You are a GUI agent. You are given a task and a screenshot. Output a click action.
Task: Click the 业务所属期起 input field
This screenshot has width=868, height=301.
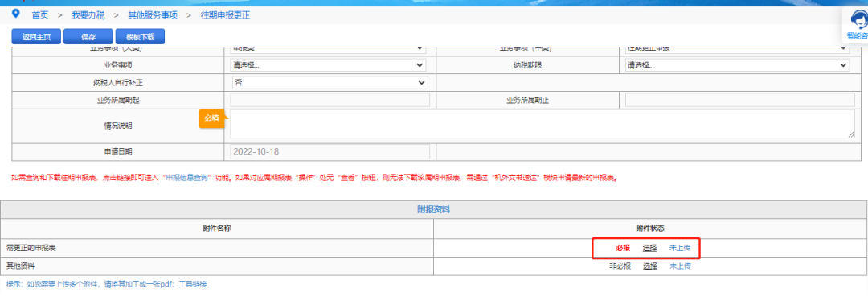[x=330, y=101]
